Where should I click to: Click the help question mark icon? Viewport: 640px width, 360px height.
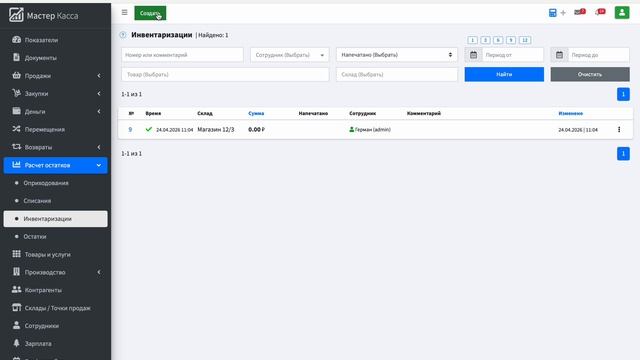pyautogui.click(x=123, y=35)
